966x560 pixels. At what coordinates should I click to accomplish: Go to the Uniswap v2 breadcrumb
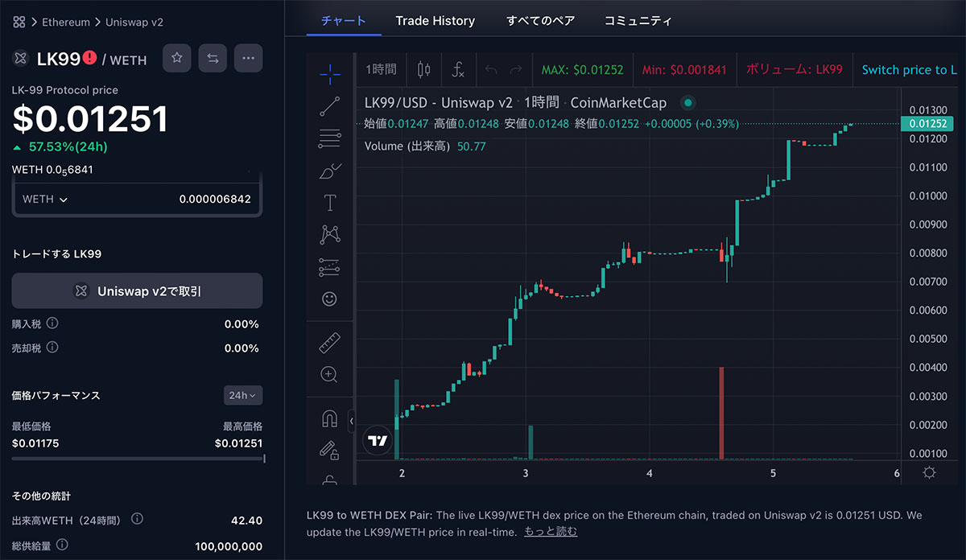(x=134, y=23)
